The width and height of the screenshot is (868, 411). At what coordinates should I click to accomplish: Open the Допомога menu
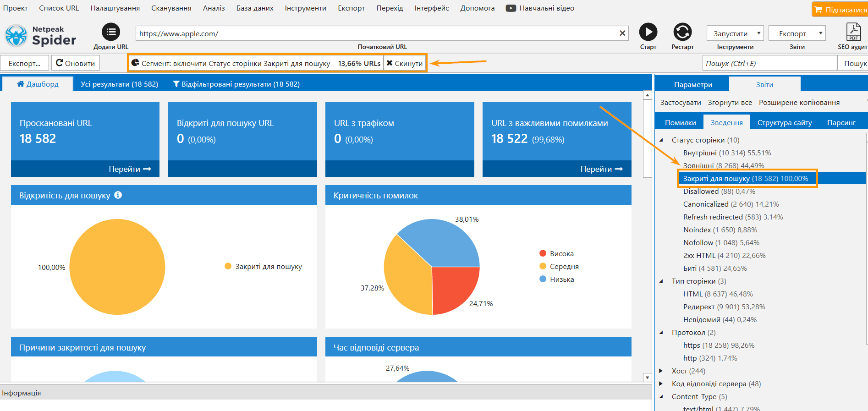pos(478,8)
